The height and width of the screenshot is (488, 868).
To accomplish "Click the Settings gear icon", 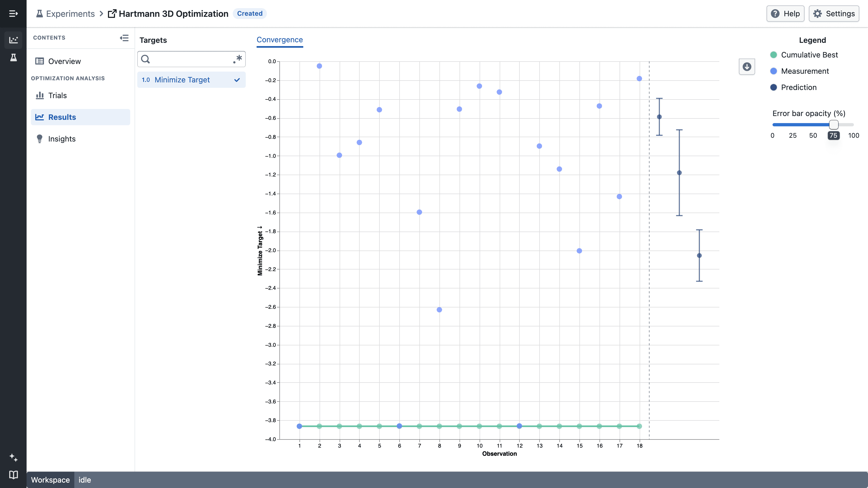I will tap(818, 14).
